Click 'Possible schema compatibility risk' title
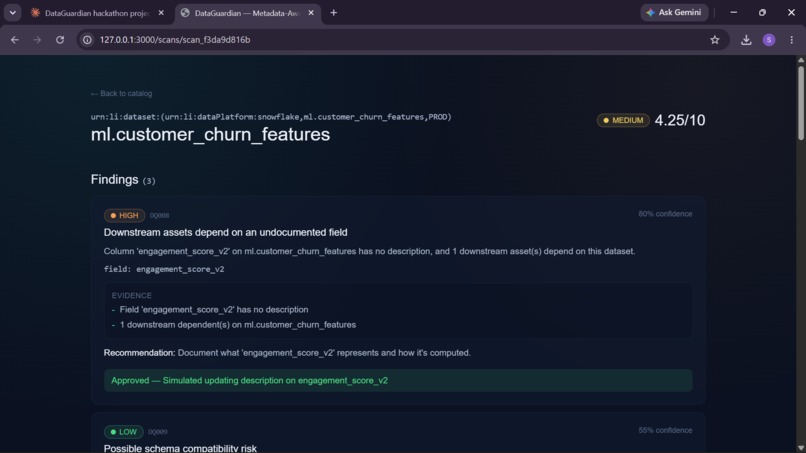The image size is (806, 453). (x=180, y=448)
